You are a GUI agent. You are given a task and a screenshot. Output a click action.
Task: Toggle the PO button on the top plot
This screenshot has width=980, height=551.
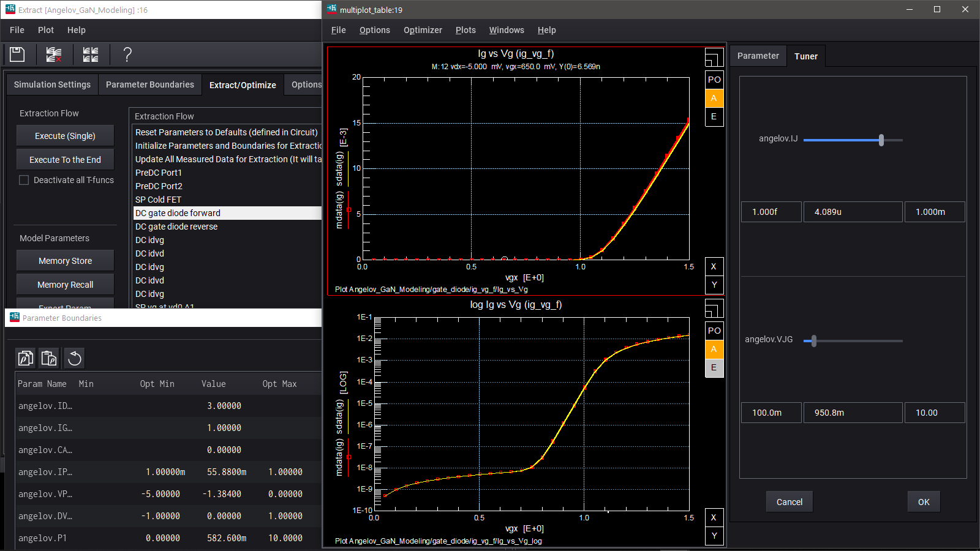[x=714, y=80]
